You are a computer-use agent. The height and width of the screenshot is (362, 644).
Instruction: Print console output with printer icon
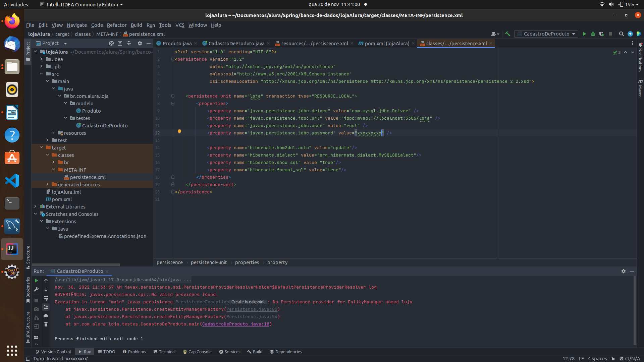(x=46, y=316)
